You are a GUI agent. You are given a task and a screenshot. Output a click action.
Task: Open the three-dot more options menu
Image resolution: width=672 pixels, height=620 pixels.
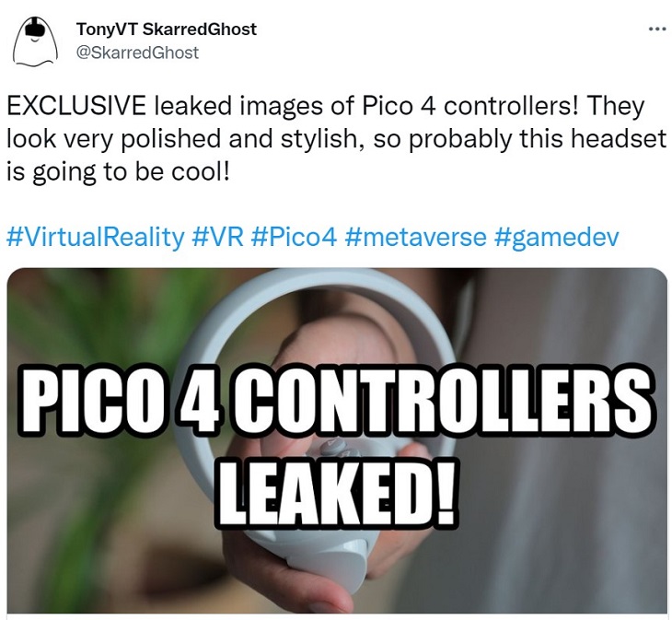(658, 29)
